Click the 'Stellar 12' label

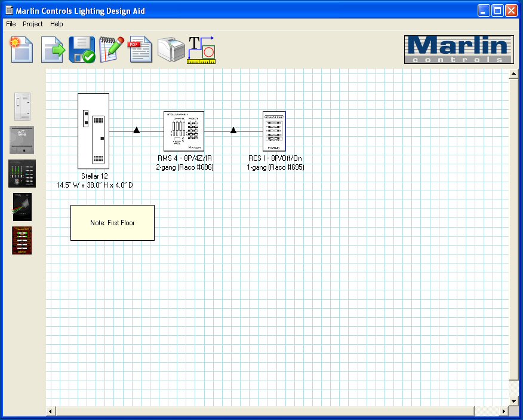point(94,176)
